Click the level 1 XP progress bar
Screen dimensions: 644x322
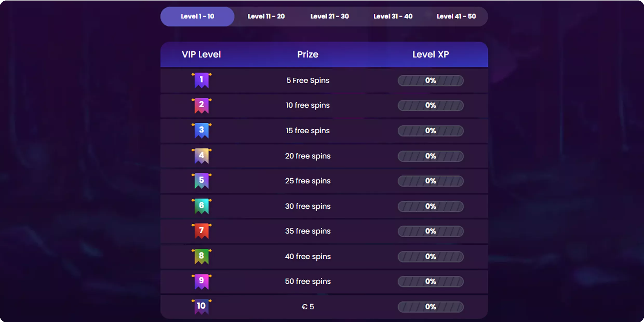pos(431,80)
